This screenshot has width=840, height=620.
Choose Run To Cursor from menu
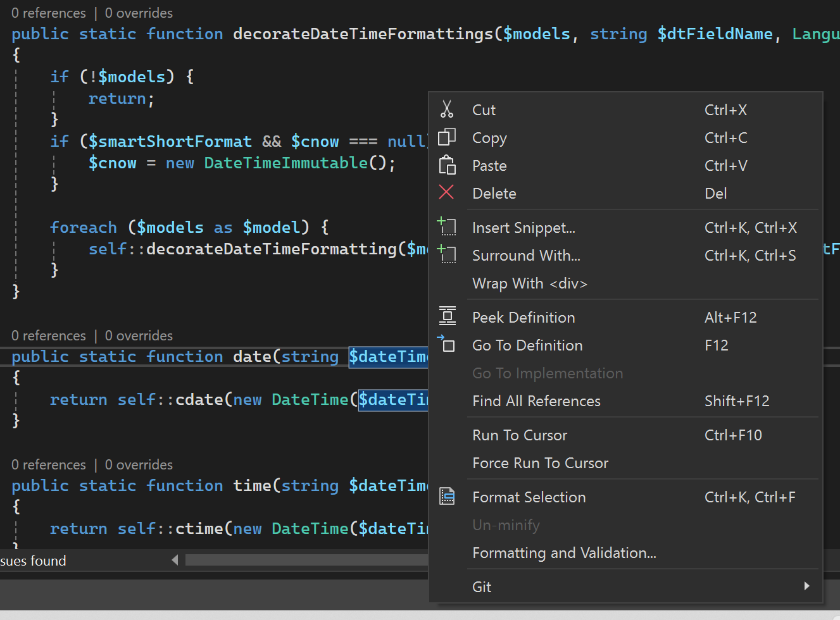(519, 435)
